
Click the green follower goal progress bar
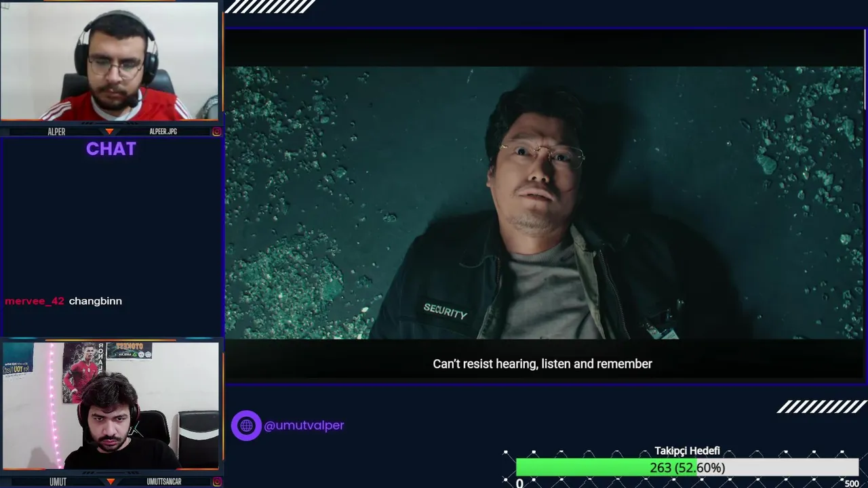[x=687, y=468]
